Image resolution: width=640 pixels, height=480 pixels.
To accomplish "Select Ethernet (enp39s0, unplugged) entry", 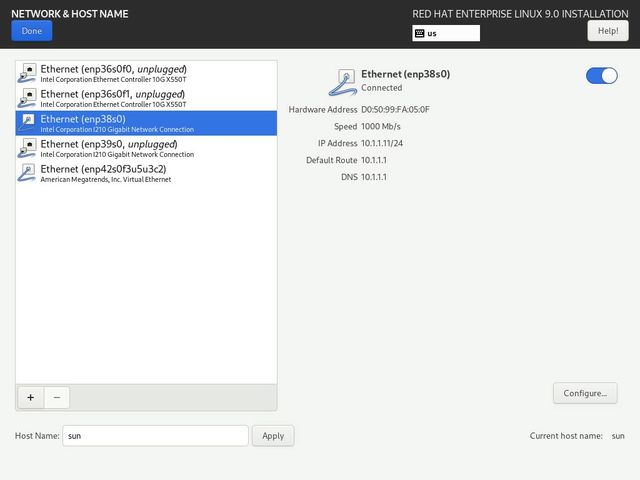I will tap(146, 148).
